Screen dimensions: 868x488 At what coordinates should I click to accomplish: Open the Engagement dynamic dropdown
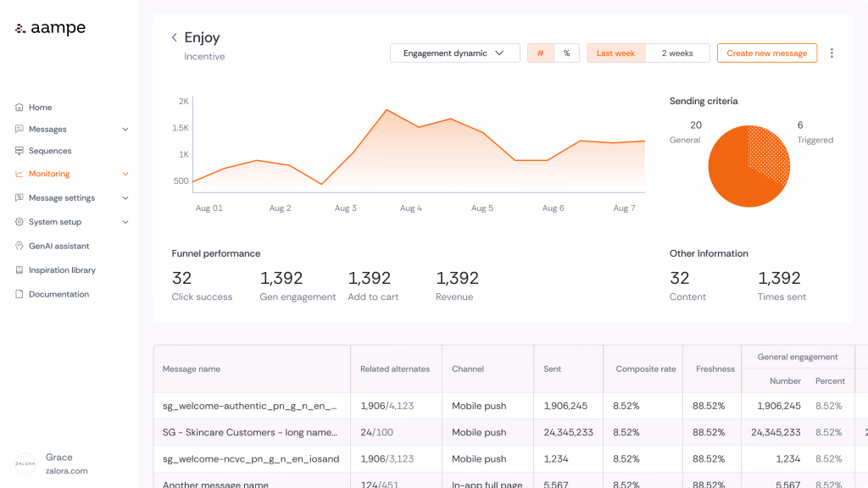pyautogui.click(x=454, y=53)
